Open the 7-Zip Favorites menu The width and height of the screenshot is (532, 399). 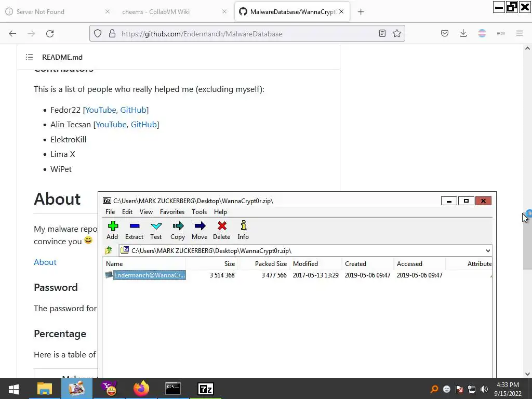(x=172, y=212)
